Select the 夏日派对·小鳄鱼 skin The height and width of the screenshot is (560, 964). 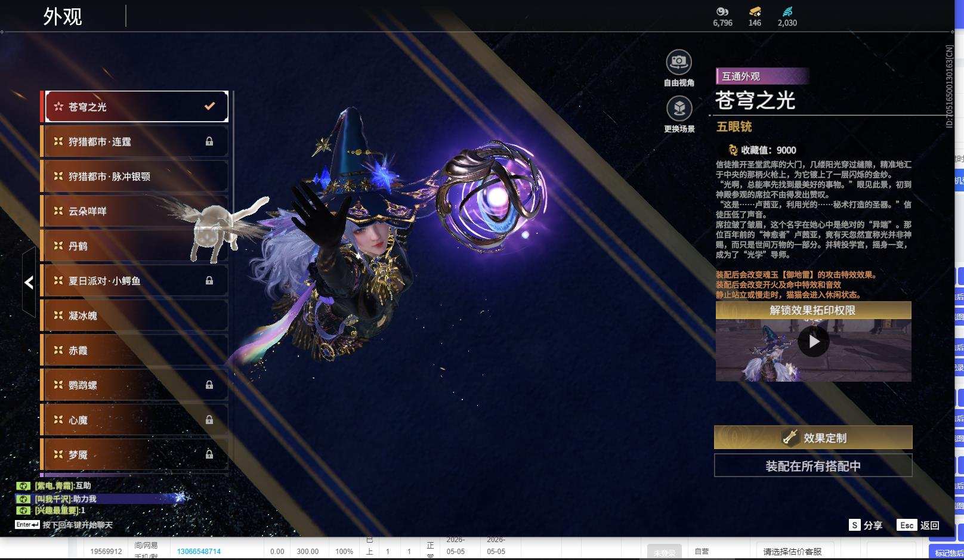pyautogui.click(x=135, y=280)
